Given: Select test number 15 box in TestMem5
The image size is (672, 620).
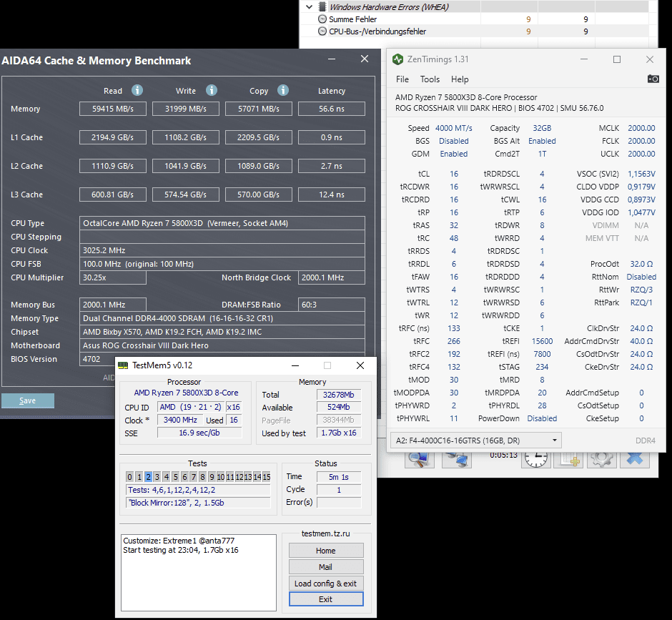Looking at the screenshot, I should point(267,477).
